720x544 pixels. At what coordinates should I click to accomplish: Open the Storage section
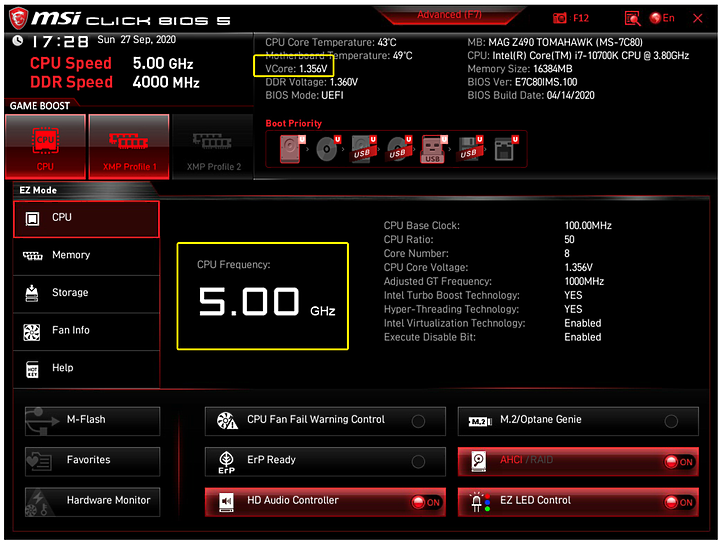86,294
